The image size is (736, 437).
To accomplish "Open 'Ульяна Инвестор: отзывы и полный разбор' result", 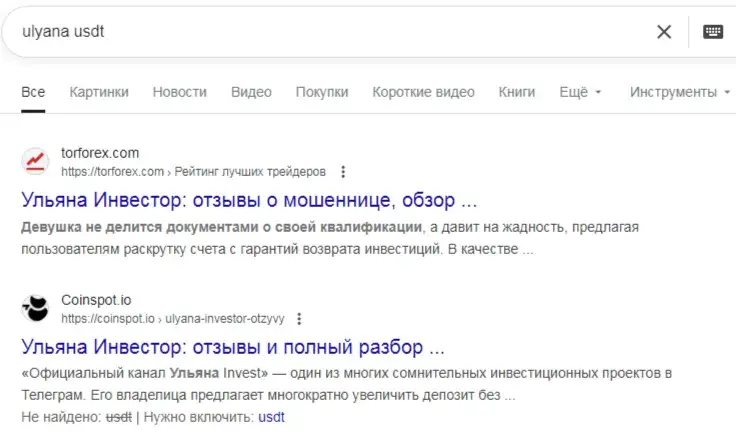I will (x=233, y=347).
